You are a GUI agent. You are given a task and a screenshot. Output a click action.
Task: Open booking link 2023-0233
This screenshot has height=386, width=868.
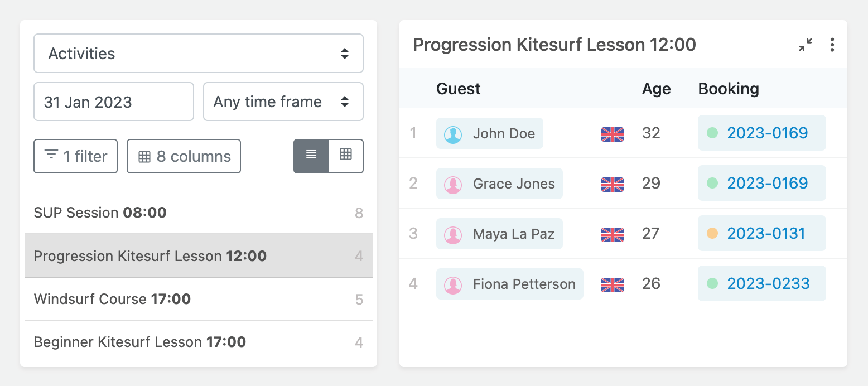click(768, 283)
